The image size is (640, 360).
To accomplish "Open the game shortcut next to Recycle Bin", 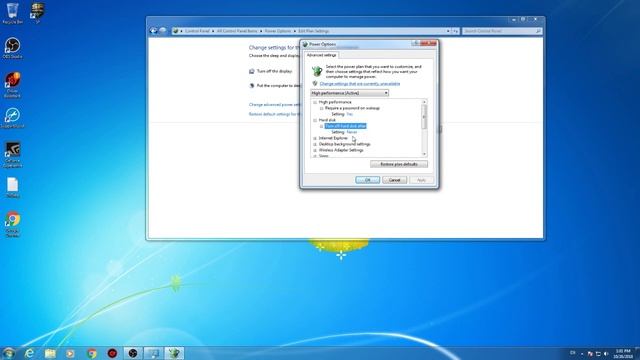I will pos(37,13).
